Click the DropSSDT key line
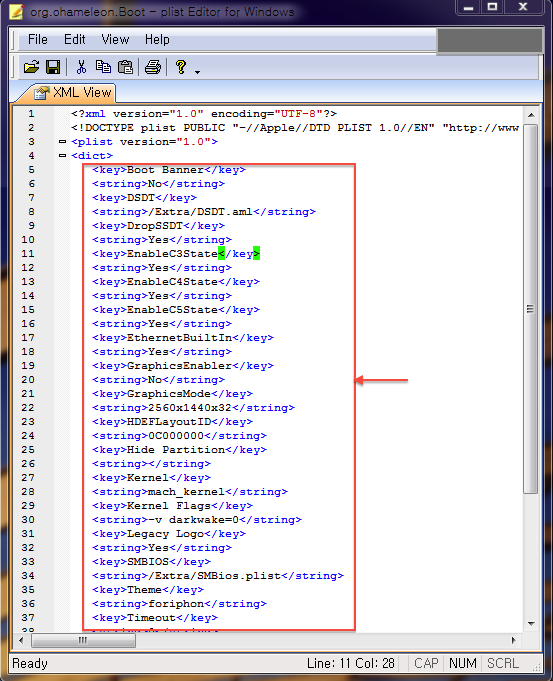Viewport: 553px width, 681px height. point(158,226)
